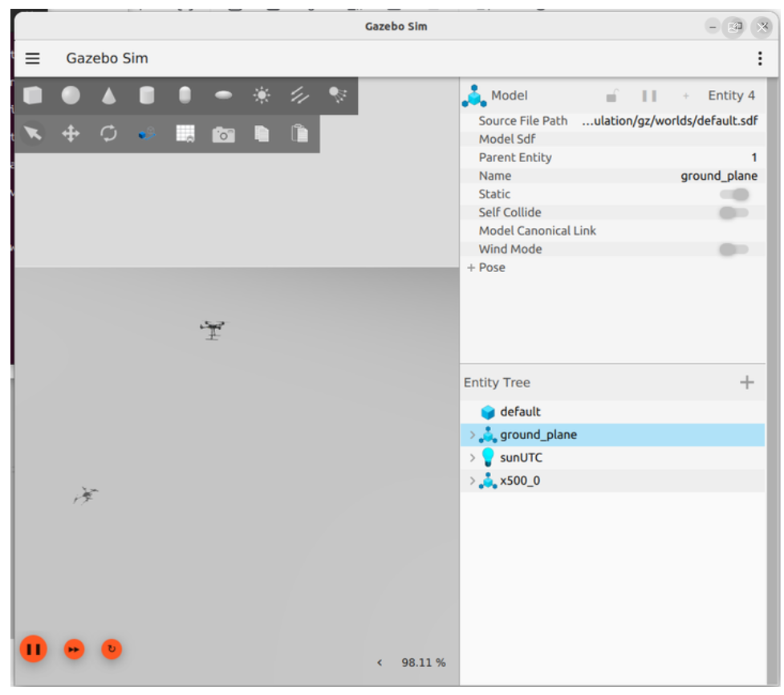Click the Entity Tree plus button
The height and width of the screenshot is (695, 784).
(x=747, y=383)
